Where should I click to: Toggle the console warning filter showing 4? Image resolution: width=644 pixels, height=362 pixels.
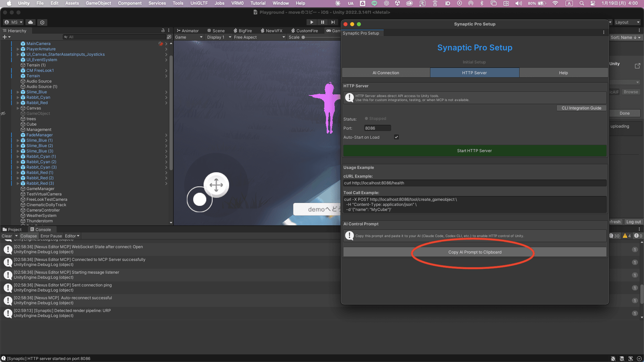pyautogui.click(x=627, y=236)
